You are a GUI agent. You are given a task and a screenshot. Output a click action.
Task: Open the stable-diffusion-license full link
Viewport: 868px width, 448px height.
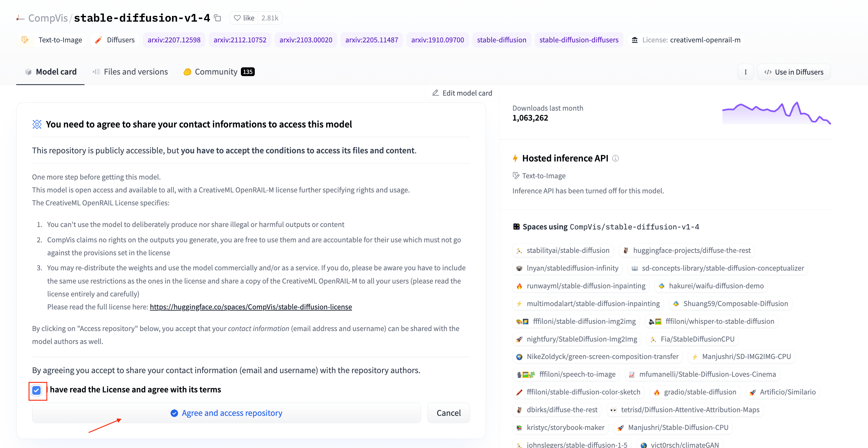click(251, 306)
